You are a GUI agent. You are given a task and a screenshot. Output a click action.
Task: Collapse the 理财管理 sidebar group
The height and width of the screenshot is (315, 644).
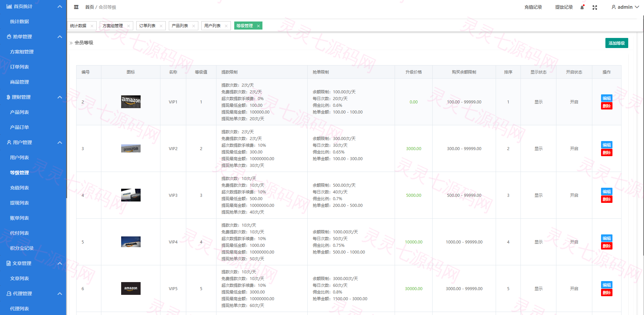60,97
